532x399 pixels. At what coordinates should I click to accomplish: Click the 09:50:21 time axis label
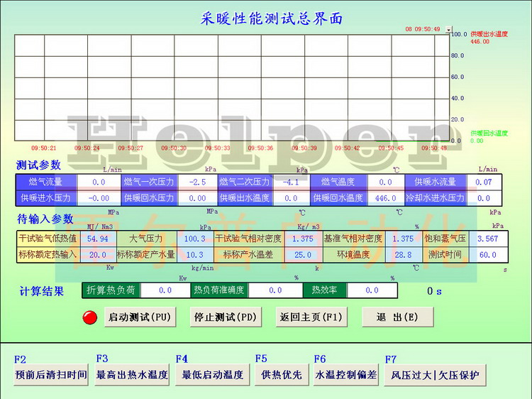pyautogui.click(x=44, y=148)
